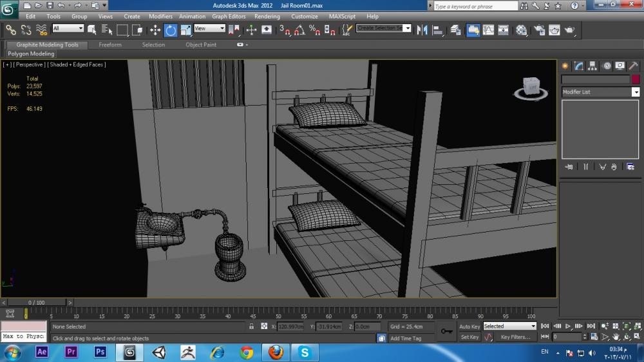Open Curve Editor from main toolbar

(488, 30)
